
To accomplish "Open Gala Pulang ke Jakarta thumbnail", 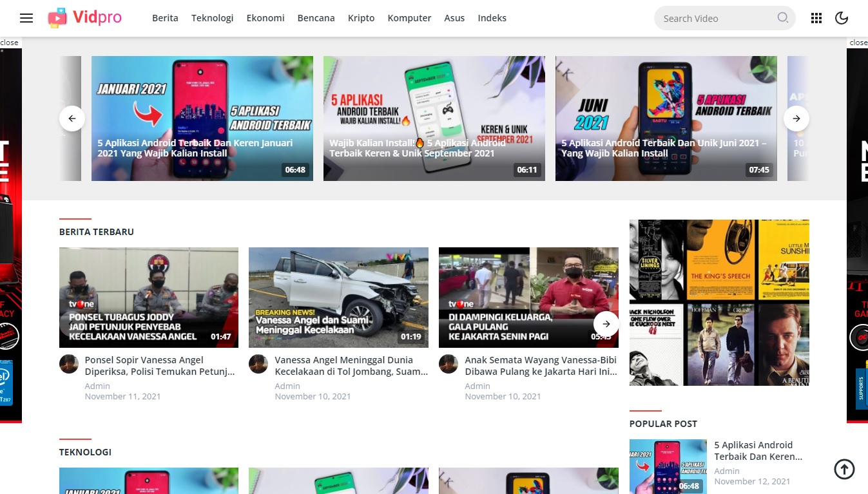I will (528, 298).
